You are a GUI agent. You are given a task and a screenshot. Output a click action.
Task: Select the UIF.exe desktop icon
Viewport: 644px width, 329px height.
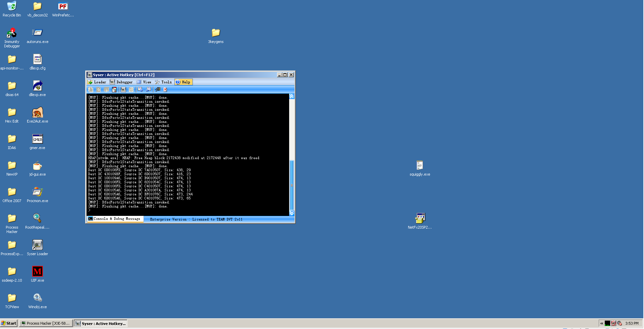(x=38, y=275)
